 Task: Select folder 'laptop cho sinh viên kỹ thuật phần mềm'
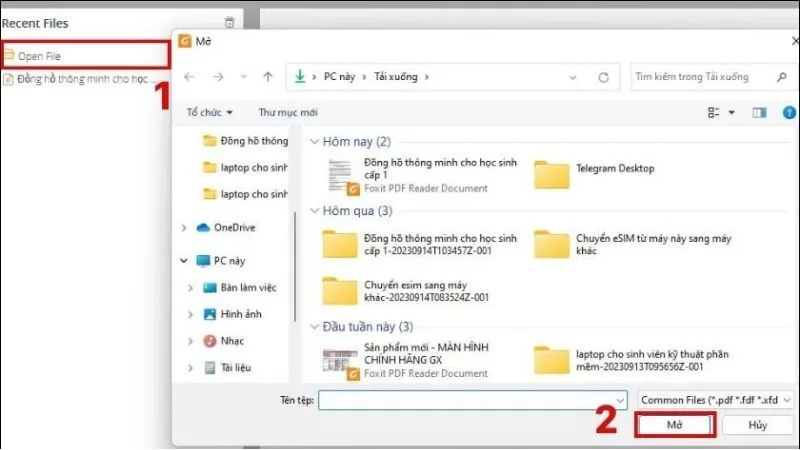[632, 360]
